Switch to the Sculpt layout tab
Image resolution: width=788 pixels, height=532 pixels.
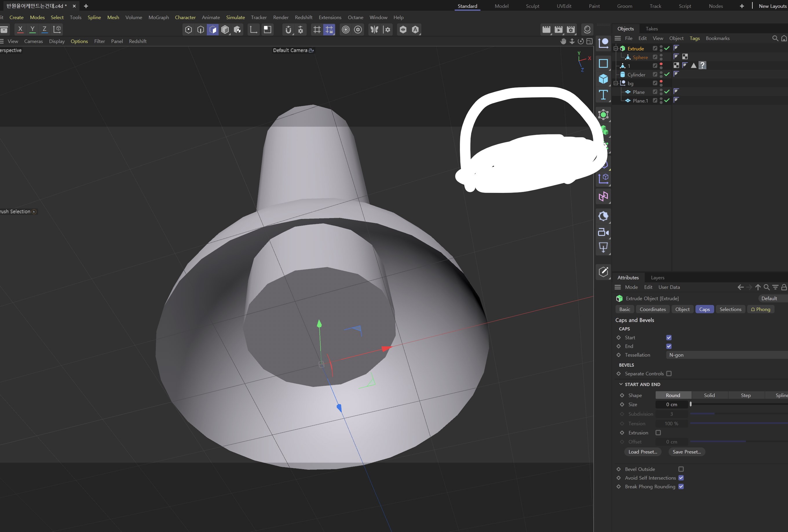[532, 6]
